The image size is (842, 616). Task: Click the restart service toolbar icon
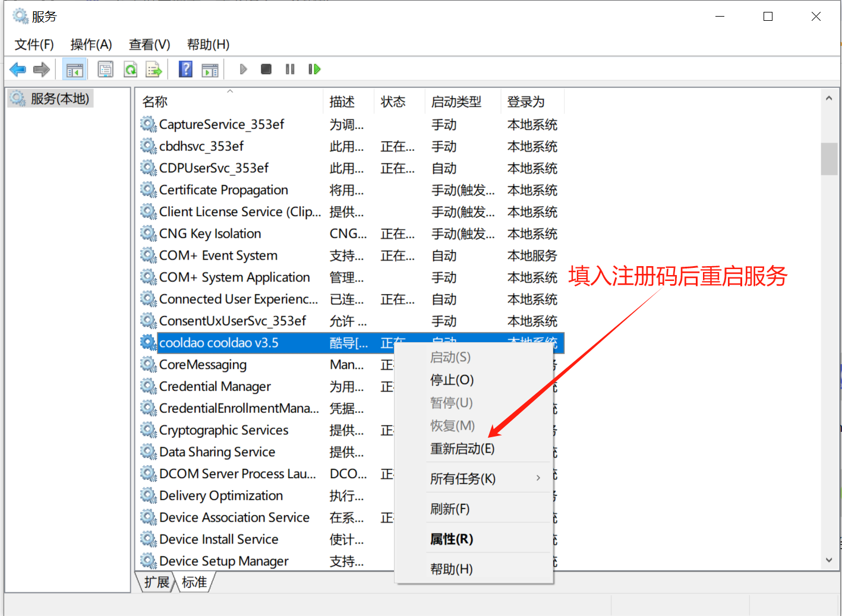tap(314, 70)
